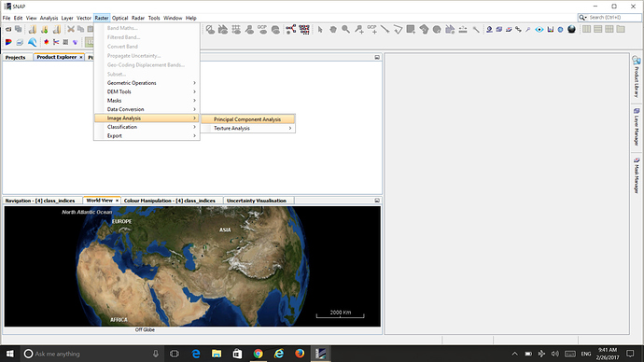Select the GCP placing tool

(372, 30)
